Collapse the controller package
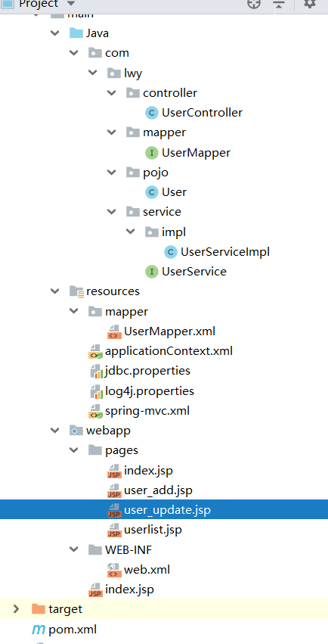 pyautogui.click(x=112, y=93)
